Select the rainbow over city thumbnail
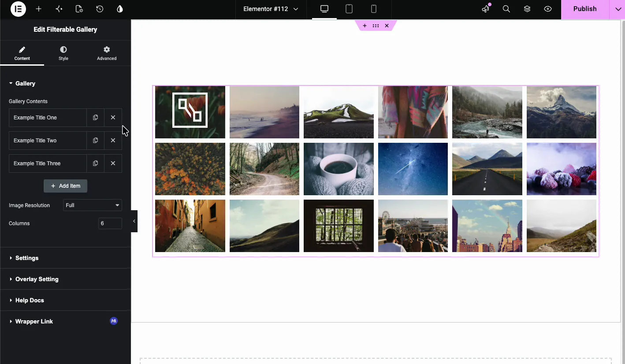 click(x=487, y=226)
